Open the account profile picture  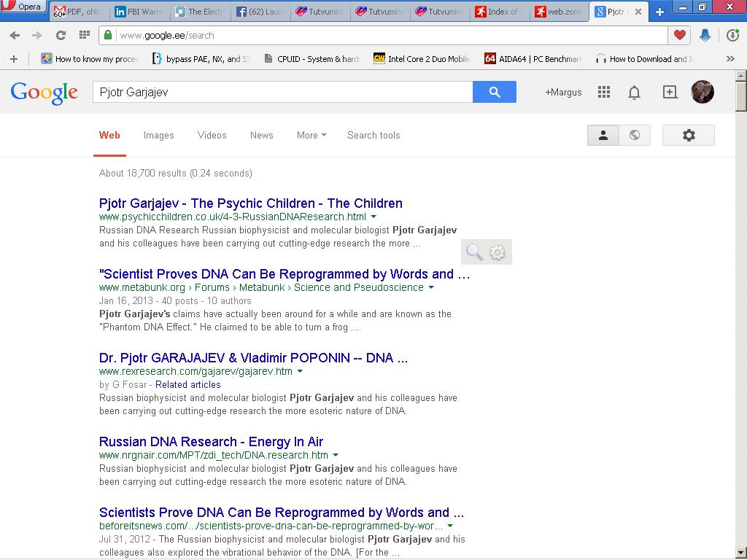coord(703,92)
